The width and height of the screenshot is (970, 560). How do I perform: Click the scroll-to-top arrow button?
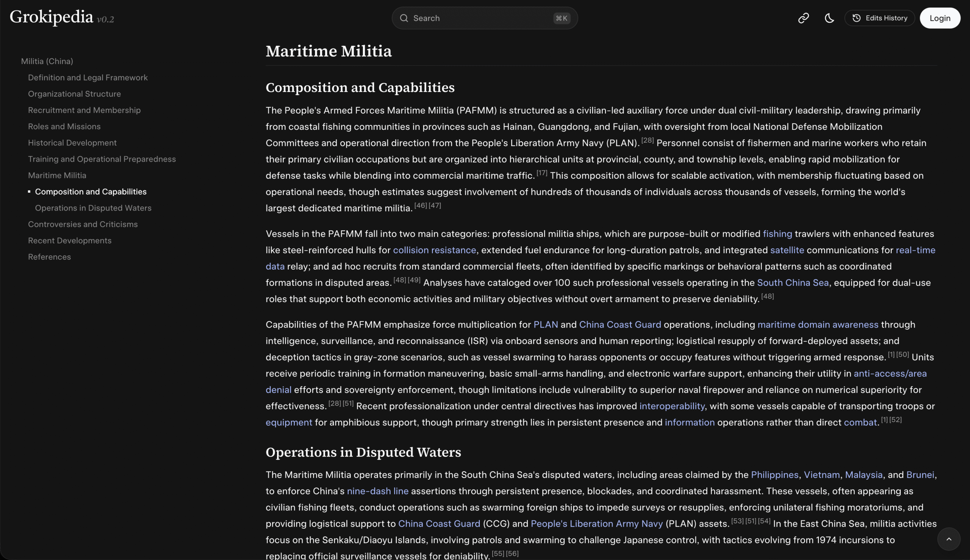click(x=948, y=539)
